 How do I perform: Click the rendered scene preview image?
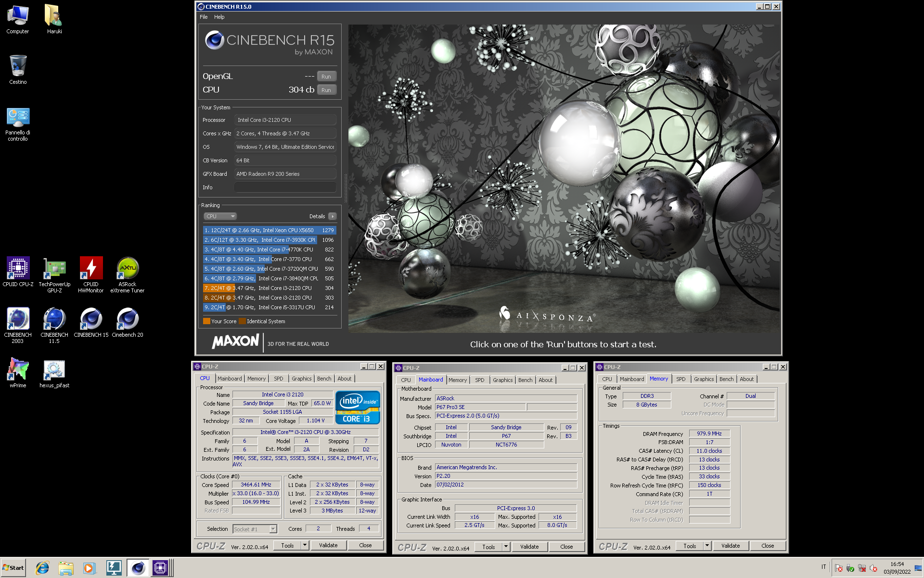pyautogui.click(x=564, y=178)
